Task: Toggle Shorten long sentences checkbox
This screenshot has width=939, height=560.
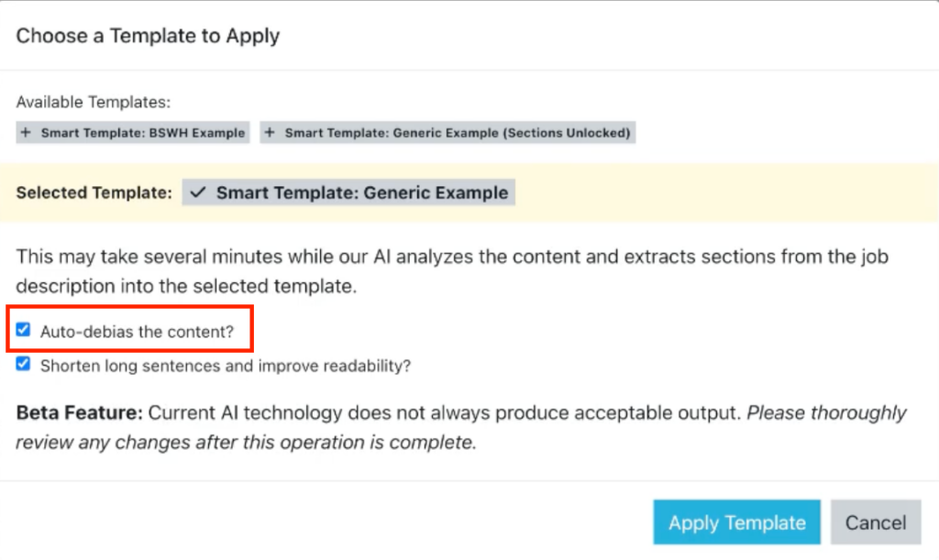Action: (24, 364)
